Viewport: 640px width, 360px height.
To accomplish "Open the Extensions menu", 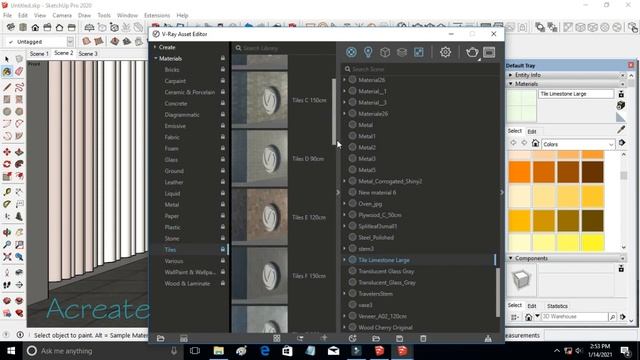I will tap(157, 15).
